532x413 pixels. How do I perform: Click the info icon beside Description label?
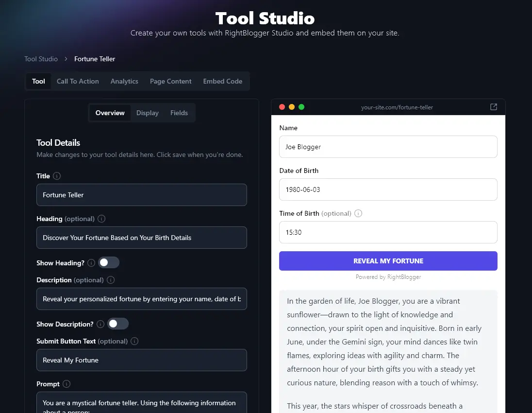point(111,280)
